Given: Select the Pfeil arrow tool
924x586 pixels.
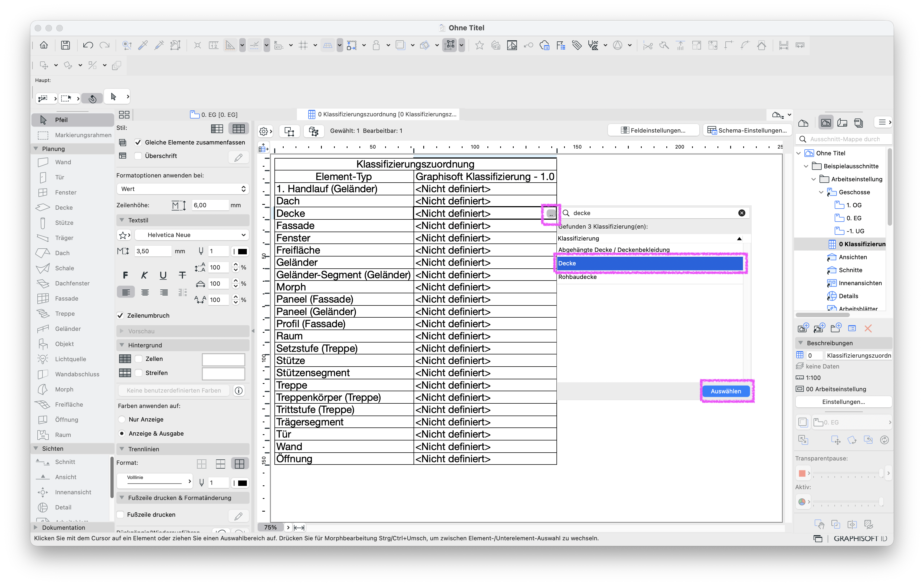Looking at the screenshot, I should coord(73,120).
